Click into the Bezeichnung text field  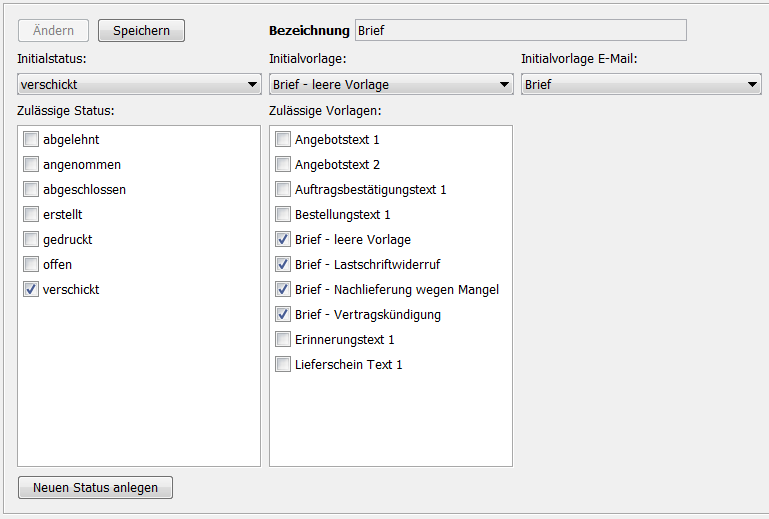[x=520, y=31]
